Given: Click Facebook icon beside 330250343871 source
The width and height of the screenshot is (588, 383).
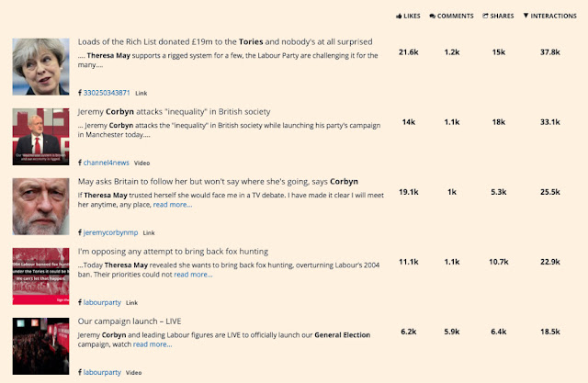Looking at the screenshot, I should click(80, 94).
